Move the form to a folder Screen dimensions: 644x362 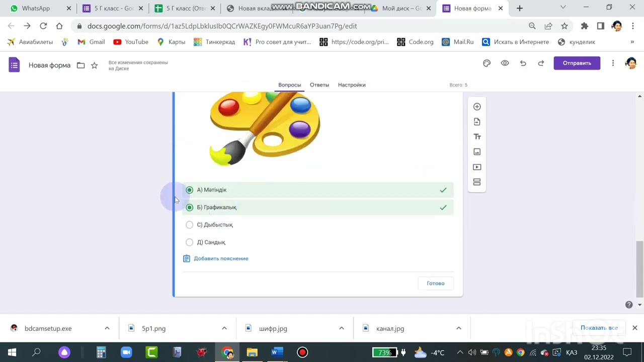tap(80, 65)
